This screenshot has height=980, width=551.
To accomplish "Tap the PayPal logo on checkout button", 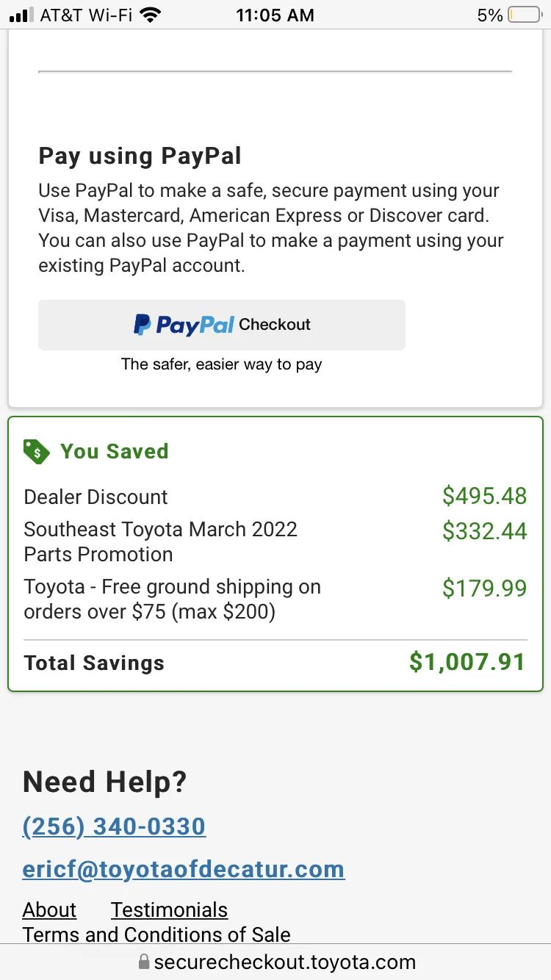I will 184,325.
